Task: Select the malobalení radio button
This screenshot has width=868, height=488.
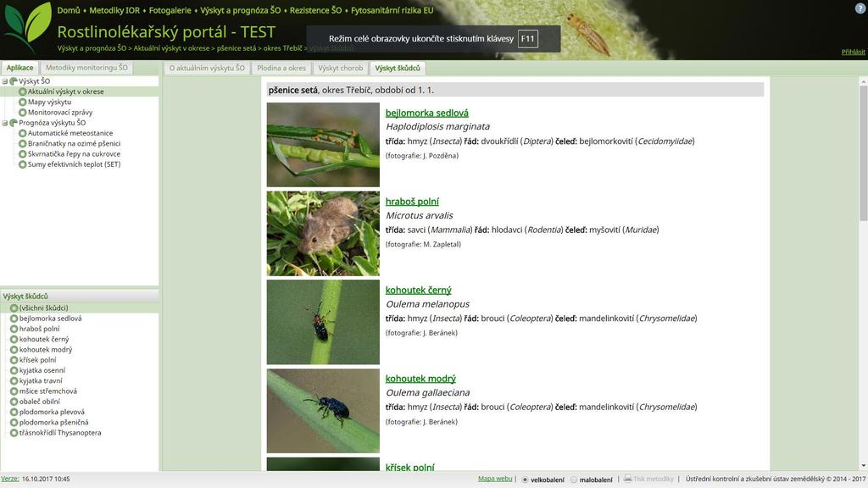Action: (574, 480)
